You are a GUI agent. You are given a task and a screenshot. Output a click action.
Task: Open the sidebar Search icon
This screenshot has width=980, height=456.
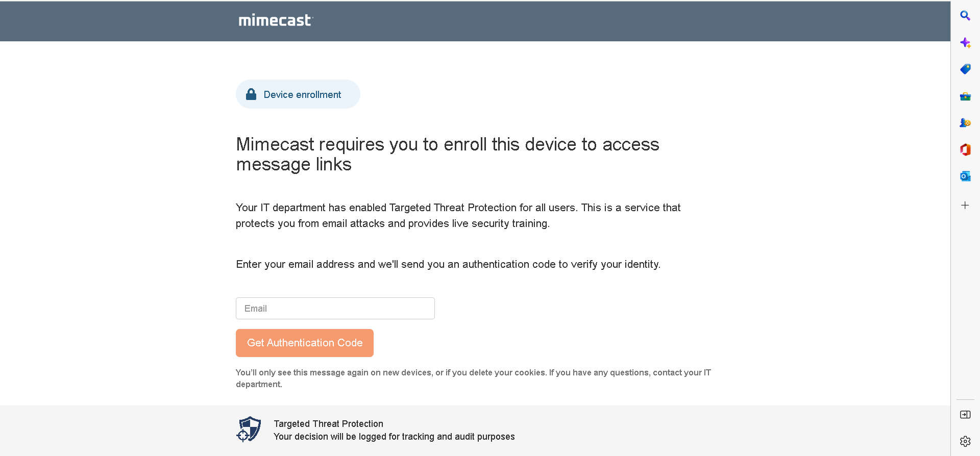(x=965, y=16)
